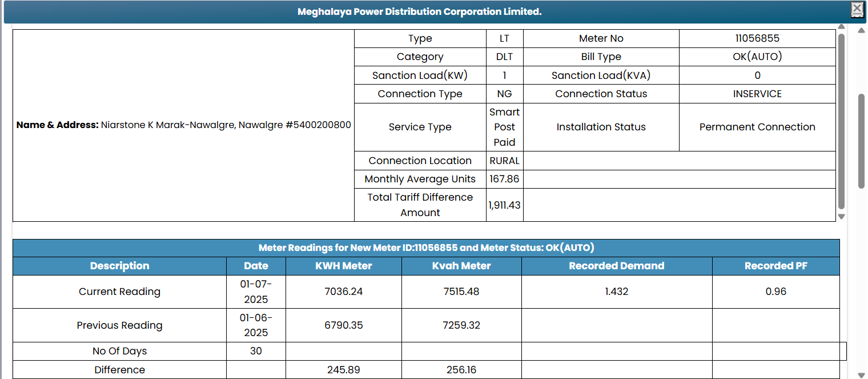
Task: Select the current KWH reading 7036.24
Action: coord(344,292)
